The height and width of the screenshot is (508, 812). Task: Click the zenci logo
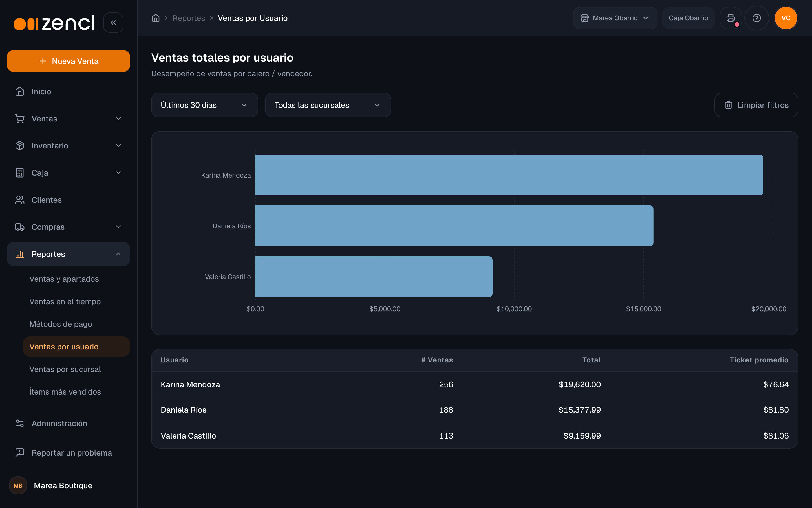pos(54,23)
